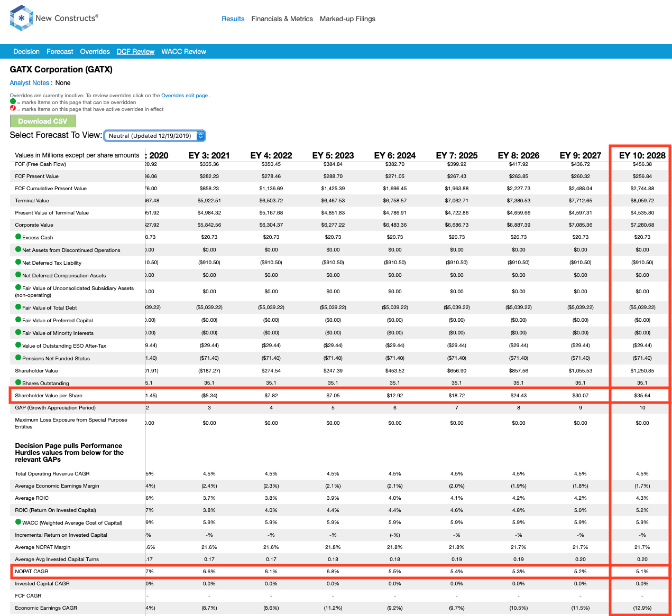Screen dimensions: 672x616
Task: Click override dot for Fair Value of Total Debt
Action: [x=18, y=307]
